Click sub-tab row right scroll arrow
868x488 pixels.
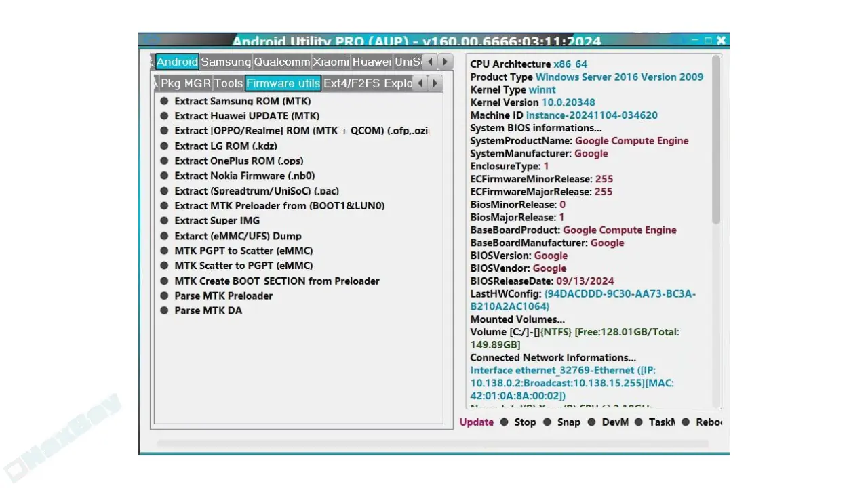point(435,83)
